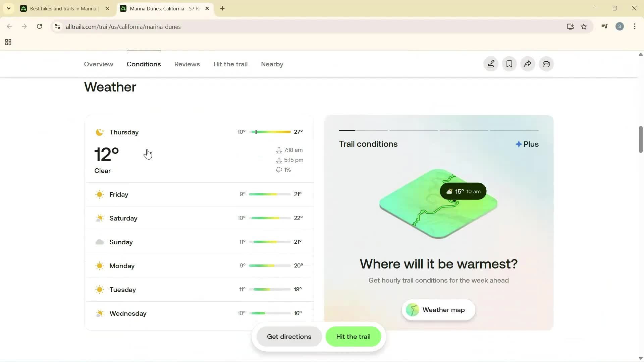Open the browser media controls
Image resolution: width=644 pixels, height=362 pixels.
[604, 26]
